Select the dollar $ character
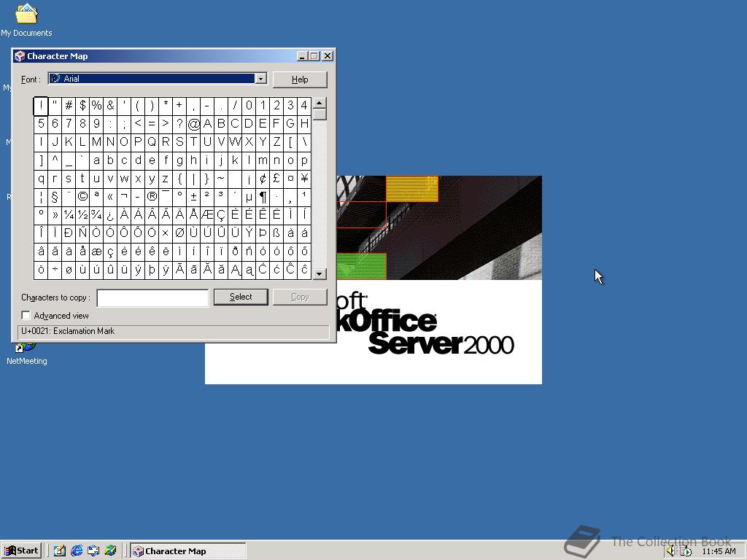This screenshot has height=560, width=747. pyautogui.click(x=82, y=106)
